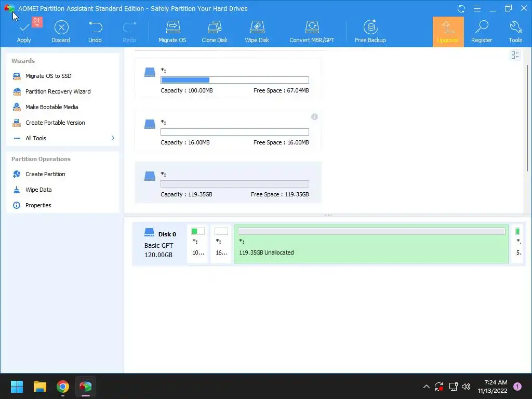The image size is (532, 399).
Task: Expand the All Tools list
Action: pyautogui.click(x=63, y=138)
